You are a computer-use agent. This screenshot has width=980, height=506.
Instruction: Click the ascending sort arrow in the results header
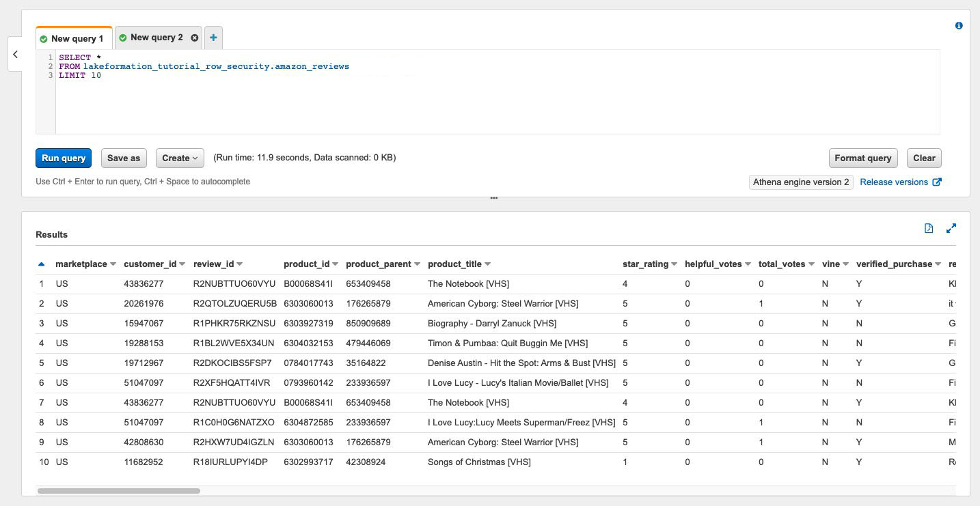click(41, 264)
